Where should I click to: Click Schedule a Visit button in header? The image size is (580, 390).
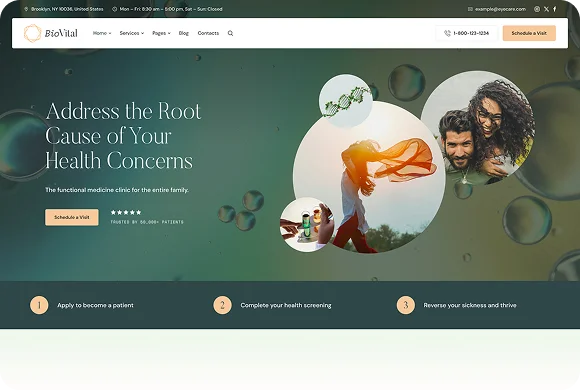tap(529, 33)
